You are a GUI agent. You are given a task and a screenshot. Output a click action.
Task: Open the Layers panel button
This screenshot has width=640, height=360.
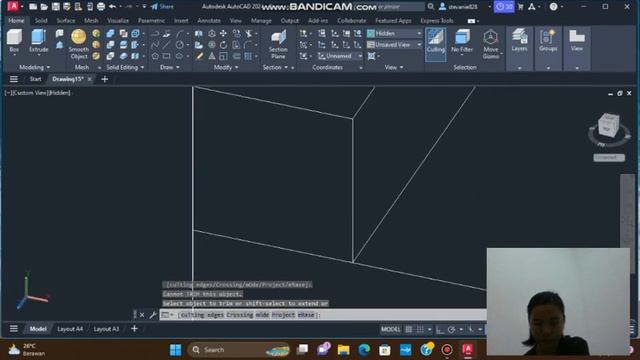pyautogui.click(x=519, y=41)
